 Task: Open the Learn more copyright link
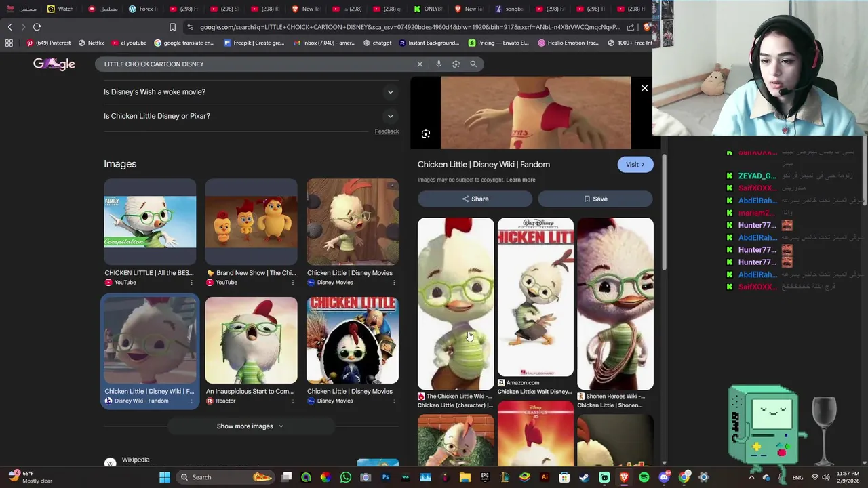pos(521,180)
